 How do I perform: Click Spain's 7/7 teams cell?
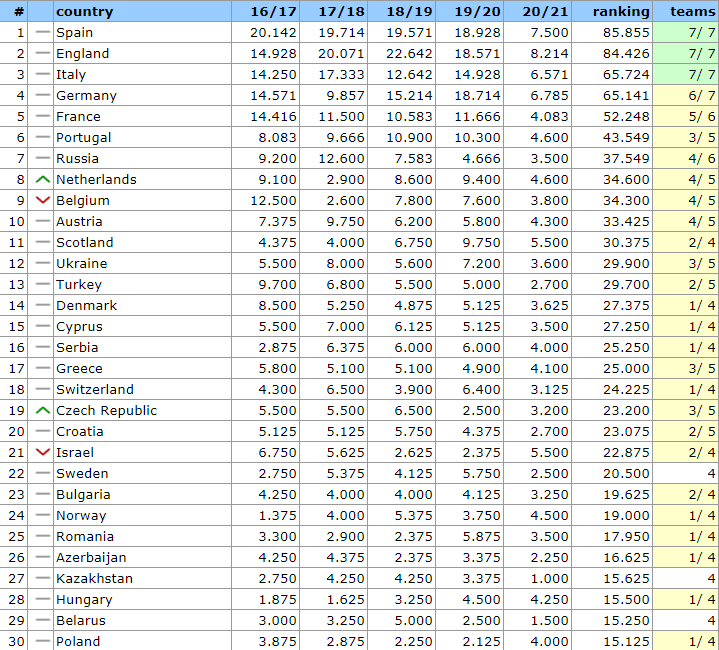[703, 33]
